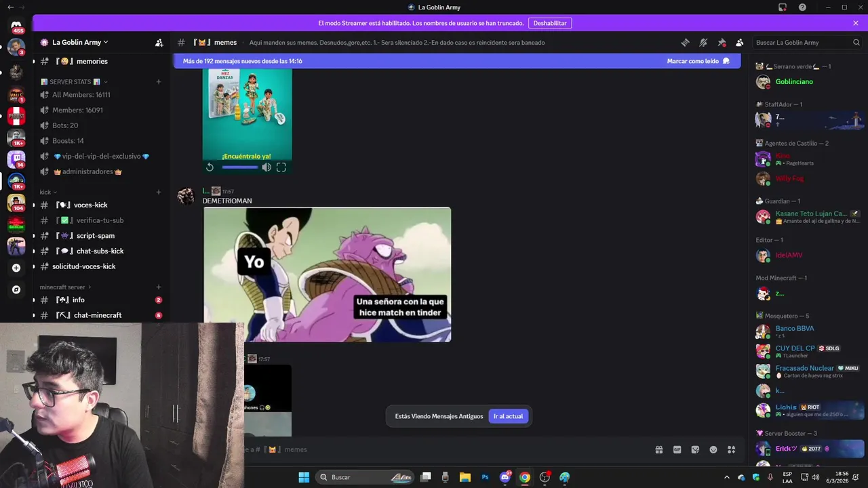Go back with title bar arrow
The height and width of the screenshot is (488, 868).
[10, 7]
